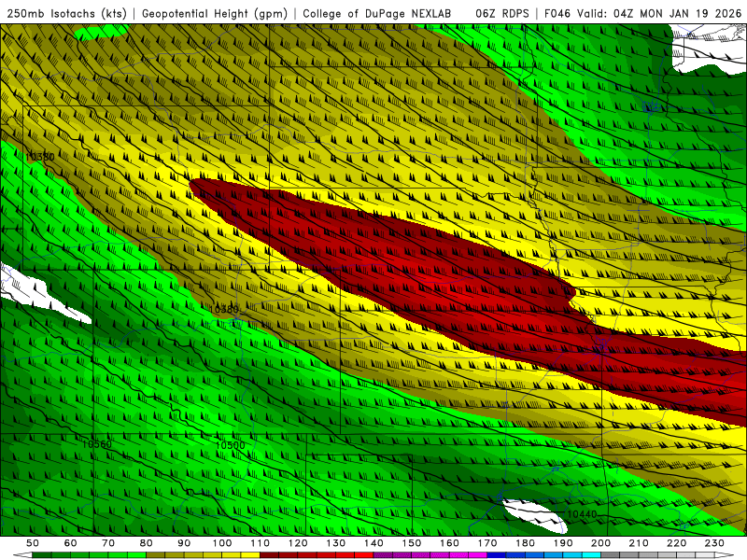
Task: Click the "06Z RDPS" model run text
Action: [502, 13]
